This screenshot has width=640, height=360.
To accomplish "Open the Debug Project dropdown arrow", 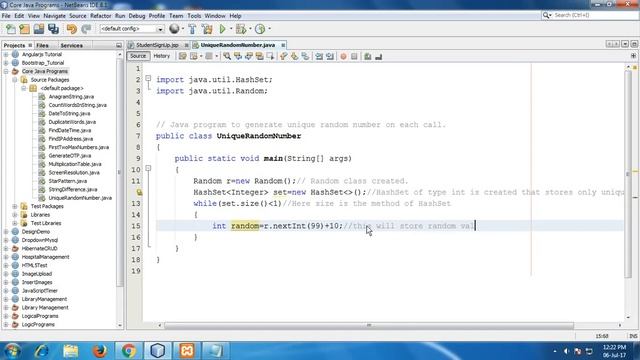I will 250,29.
